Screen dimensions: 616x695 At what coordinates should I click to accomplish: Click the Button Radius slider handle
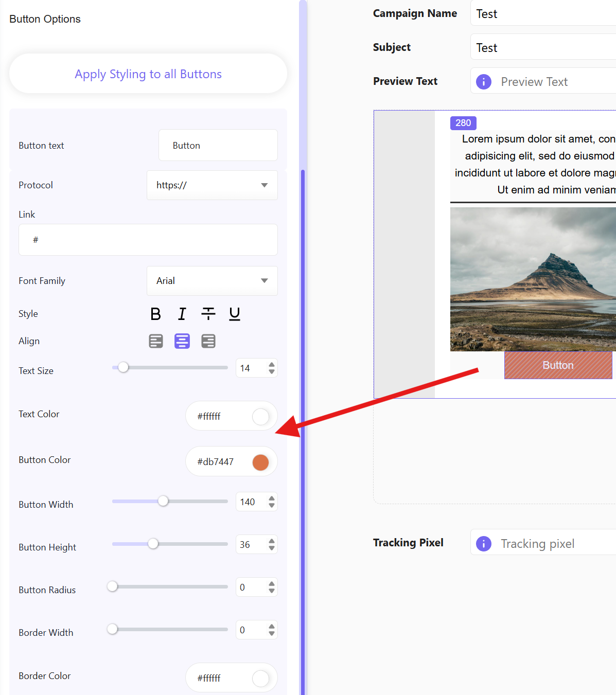tap(112, 586)
